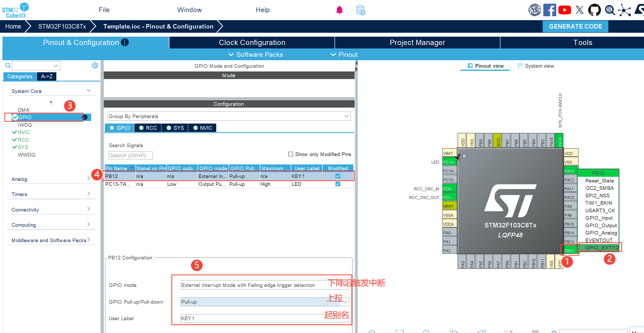Image resolution: width=644 pixels, height=333 pixels.
Task: Toggle Modified checkbox for PC13 row
Action: coord(338,184)
